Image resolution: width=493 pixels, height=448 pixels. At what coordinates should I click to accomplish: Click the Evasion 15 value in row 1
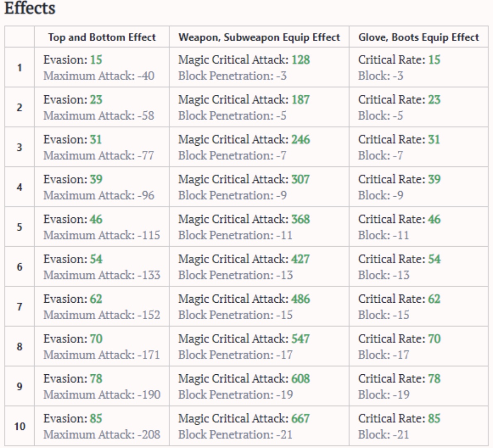(x=72, y=60)
